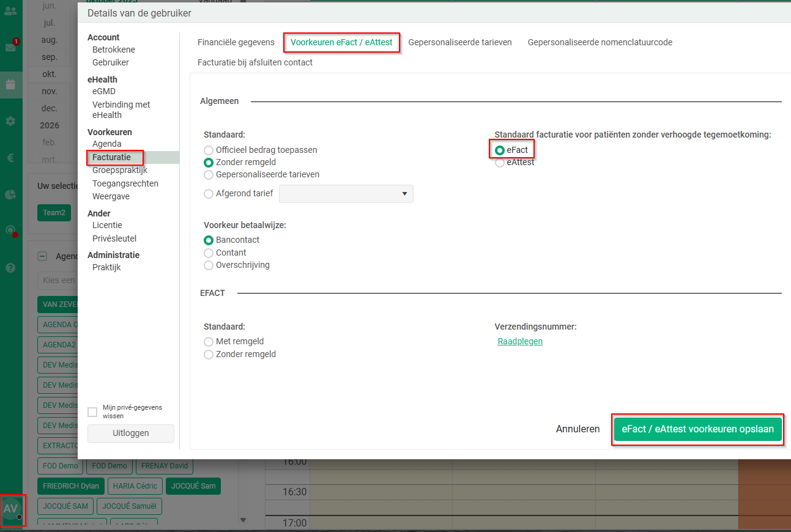Open the patients icon in the sidebar
The height and width of the screenshot is (532, 791).
tap(10, 10)
